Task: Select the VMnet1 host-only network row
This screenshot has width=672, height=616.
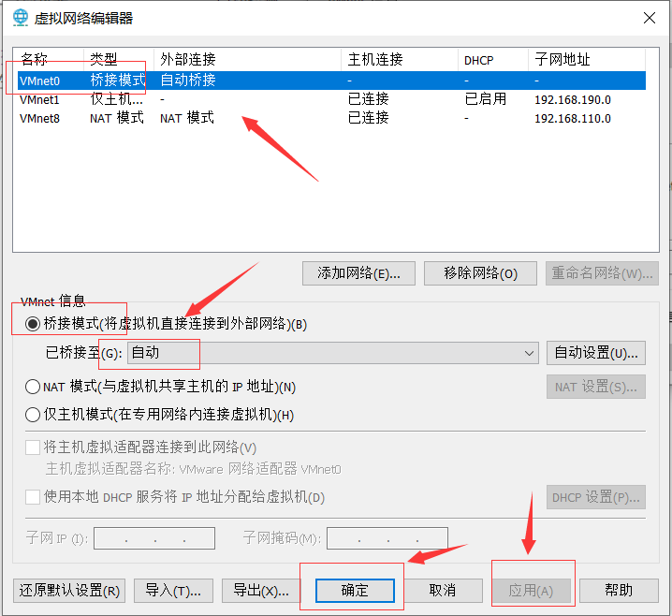Action: point(187,99)
